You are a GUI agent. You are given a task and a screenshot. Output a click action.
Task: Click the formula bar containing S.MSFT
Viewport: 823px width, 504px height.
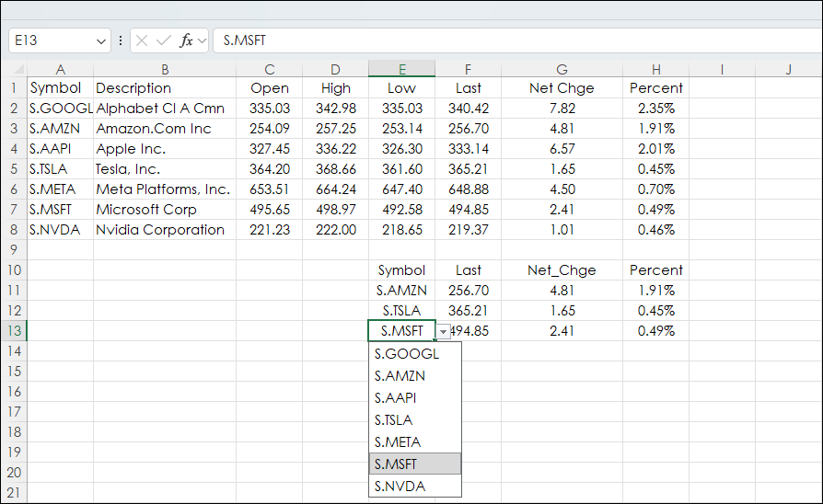pyautogui.click(x=517, y=40)
